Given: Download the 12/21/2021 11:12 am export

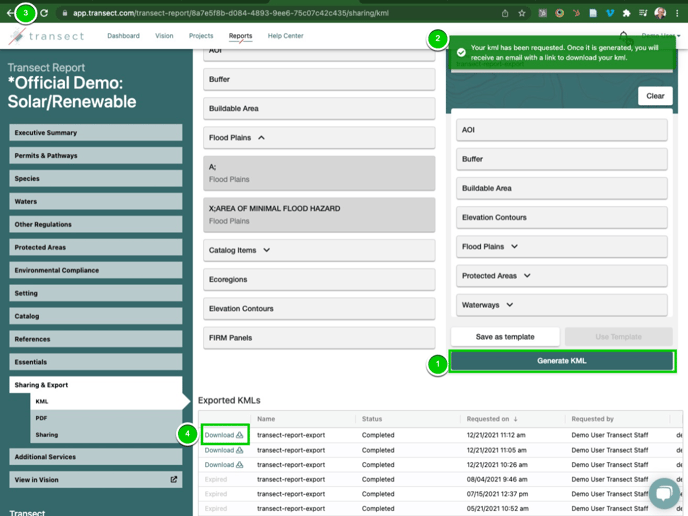Looking at the screenshot, I should 224,435.
